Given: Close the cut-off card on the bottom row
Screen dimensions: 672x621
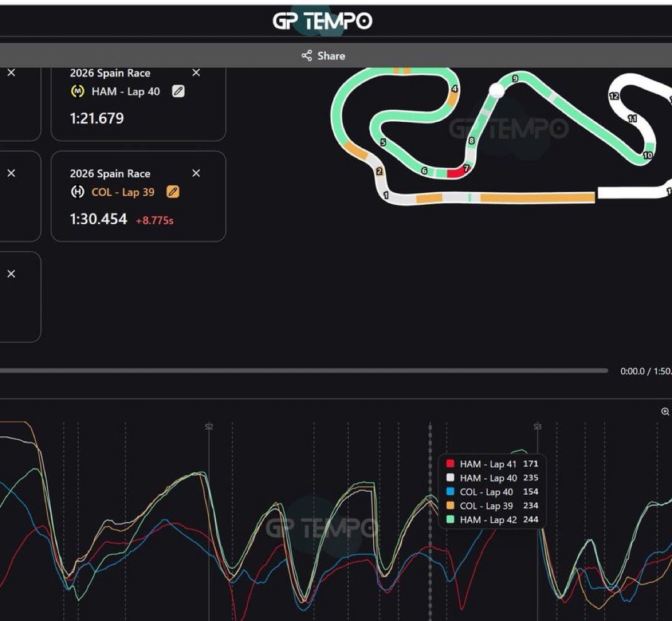Looking at the screenshot, I should (x=11, y=274).
